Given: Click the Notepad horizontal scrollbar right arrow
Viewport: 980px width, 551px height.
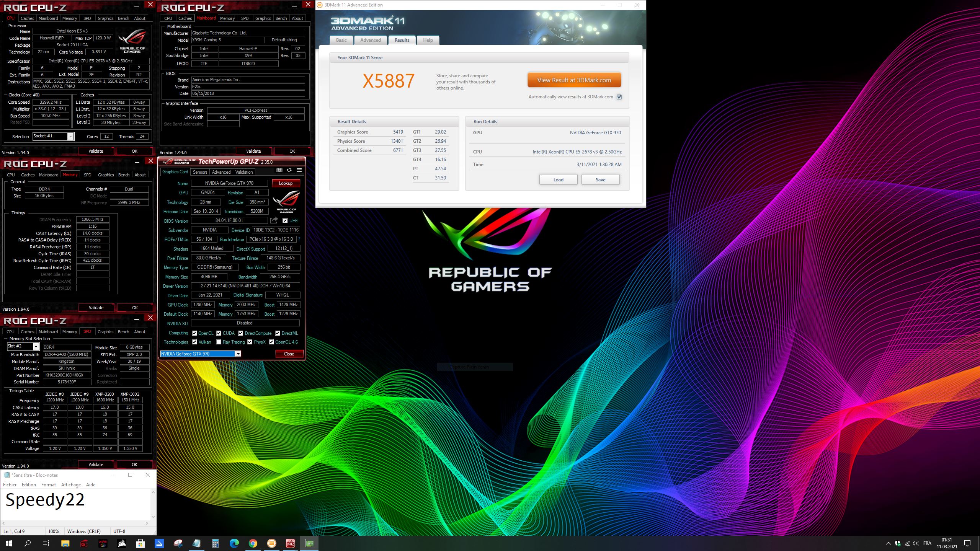Looking at the screenshot, I should pyautogui.click(x=147, y=523).
